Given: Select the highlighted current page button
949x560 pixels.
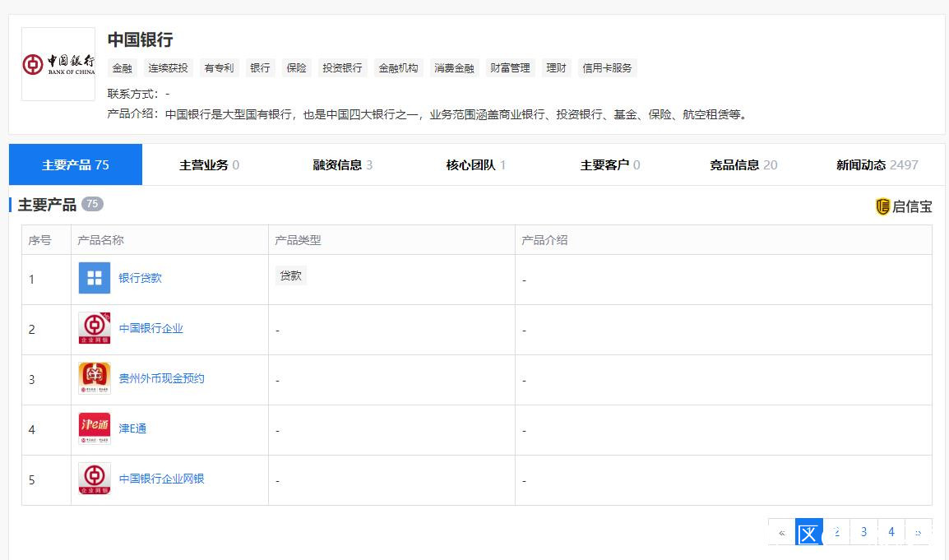Looking at the screenshot, I should (808, 532).
